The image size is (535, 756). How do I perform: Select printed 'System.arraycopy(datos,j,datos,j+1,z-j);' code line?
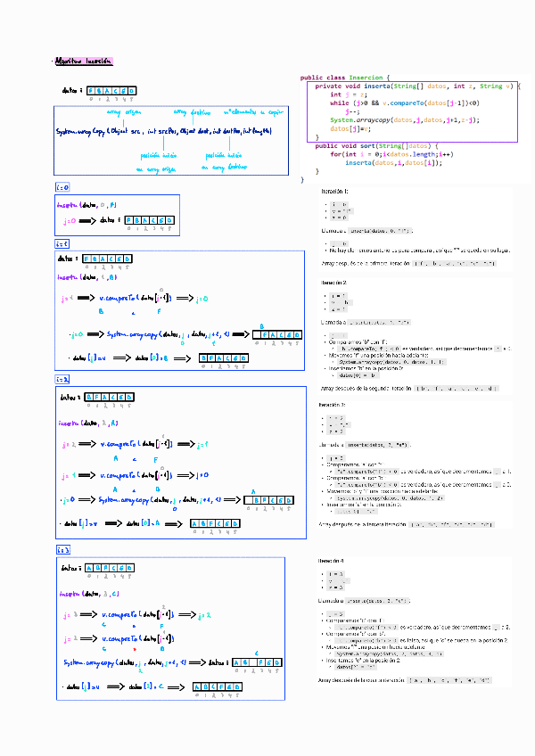click(405, 120)
